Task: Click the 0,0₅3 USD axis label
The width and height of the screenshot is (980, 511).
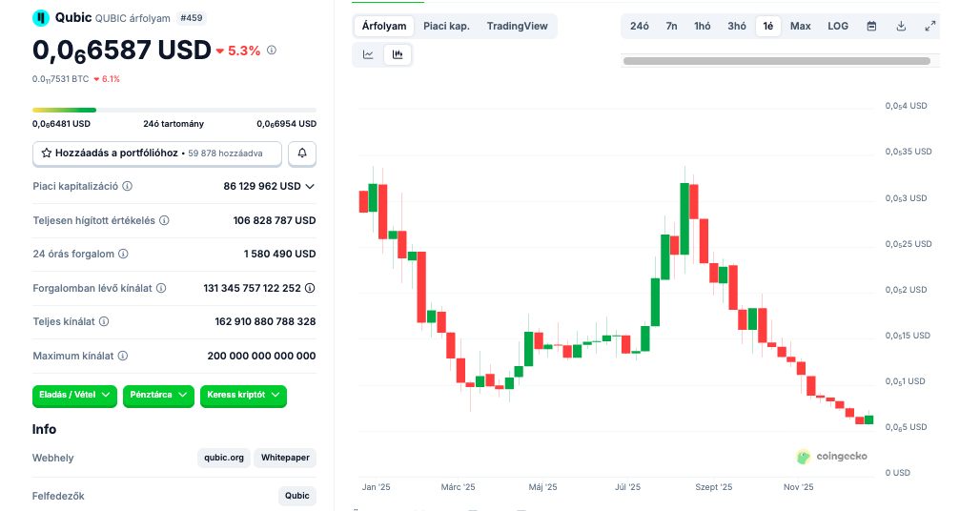Action: click(x=906, y=198)
